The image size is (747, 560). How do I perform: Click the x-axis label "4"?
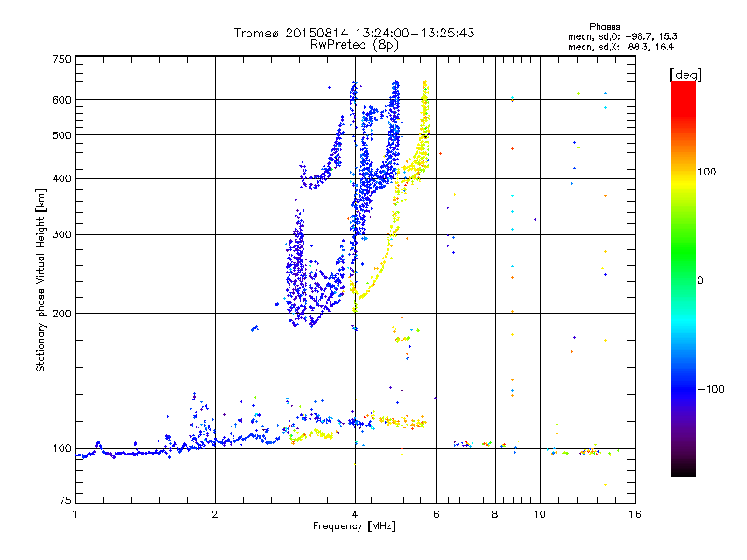click(x=355, y=514)
